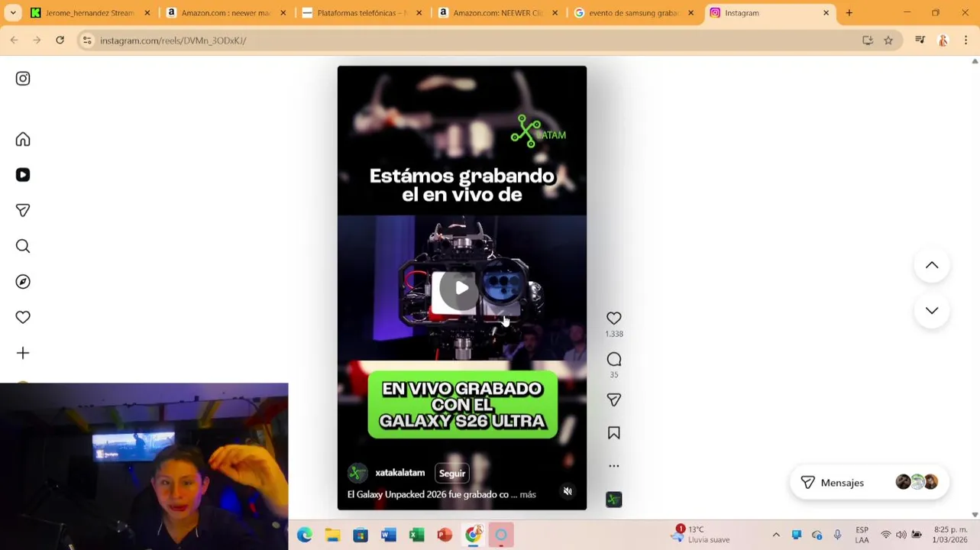
Task: Close the Plataformas telefónicas tab
Action: pos(419,13)
